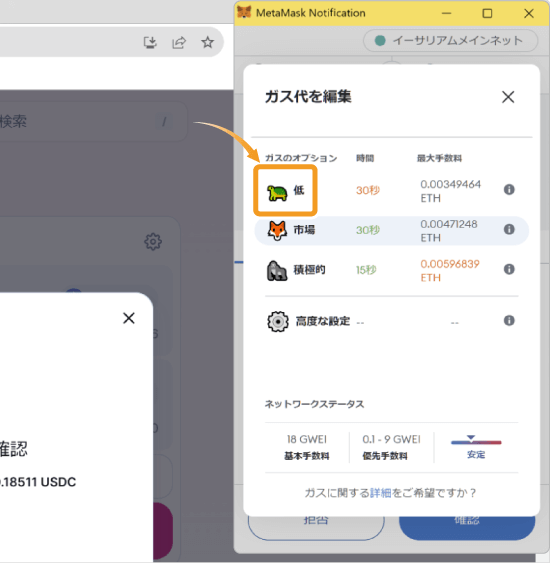Close the edit gas fee dialog
This screenshot has height=563, width=550.
508,97
